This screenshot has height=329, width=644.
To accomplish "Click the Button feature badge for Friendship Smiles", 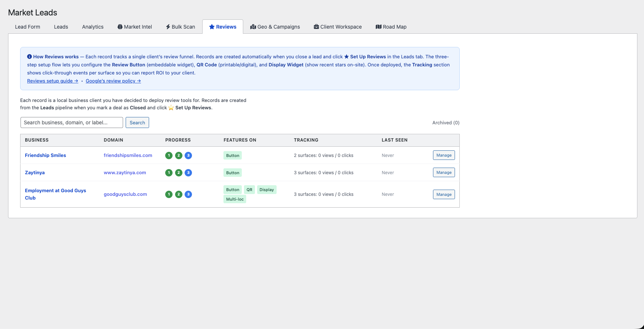I will coord(233,156).
